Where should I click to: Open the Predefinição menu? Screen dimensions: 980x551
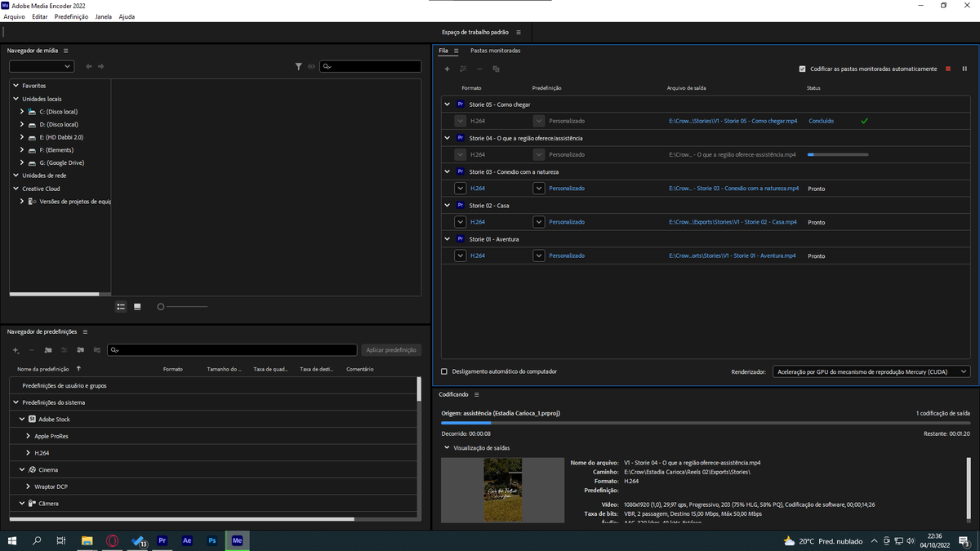[x=71, y=16]
